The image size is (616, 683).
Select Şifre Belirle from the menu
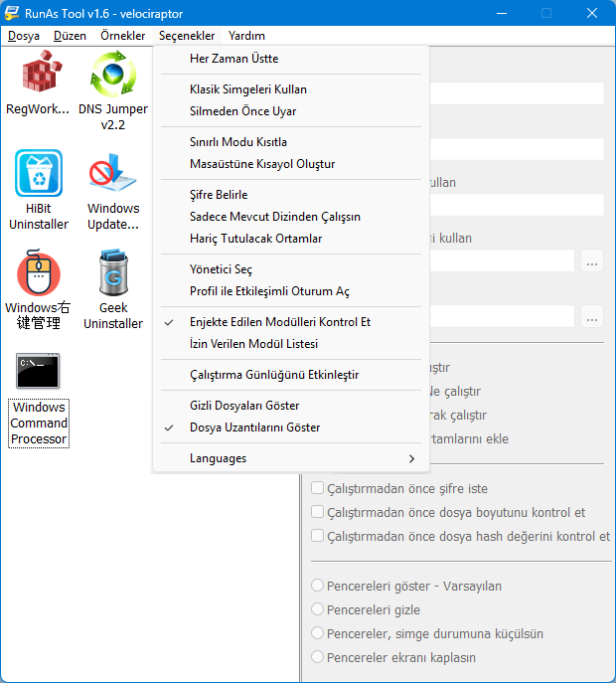click(291, 195)
